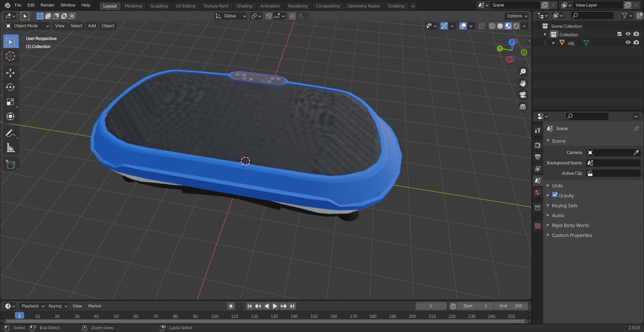Click the End frame 250 field
Viewport: 644px width, 332px height.
[x=511, y=306]
